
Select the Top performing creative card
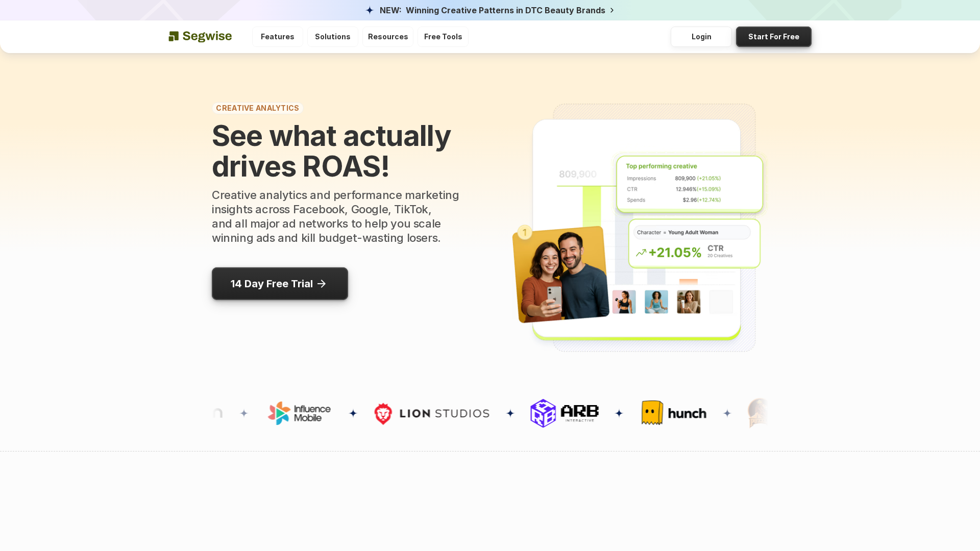pos(689,184)
